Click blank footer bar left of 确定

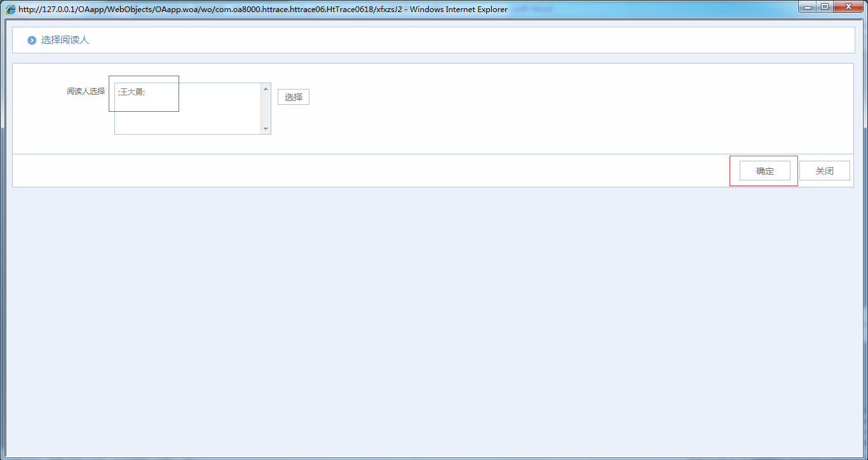click(381, 171)
